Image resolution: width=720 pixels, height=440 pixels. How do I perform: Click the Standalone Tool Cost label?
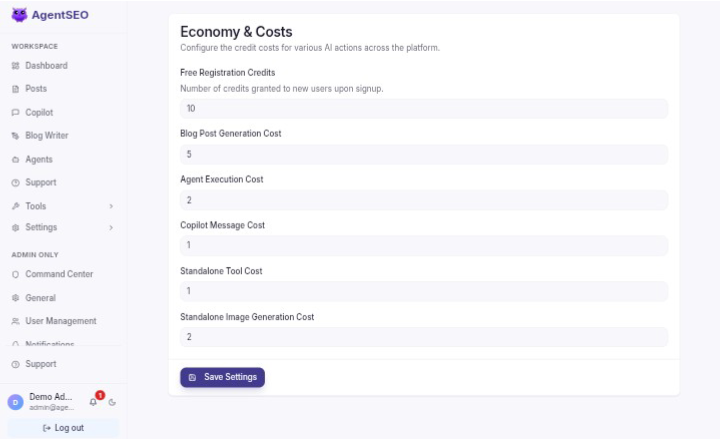pyautogui.click(x=221, y=271)
